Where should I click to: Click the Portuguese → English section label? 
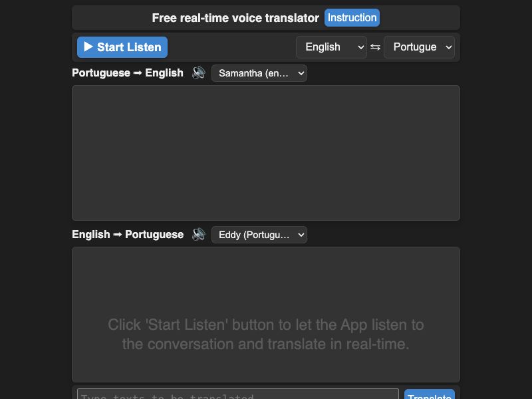(x=128, y=72)
